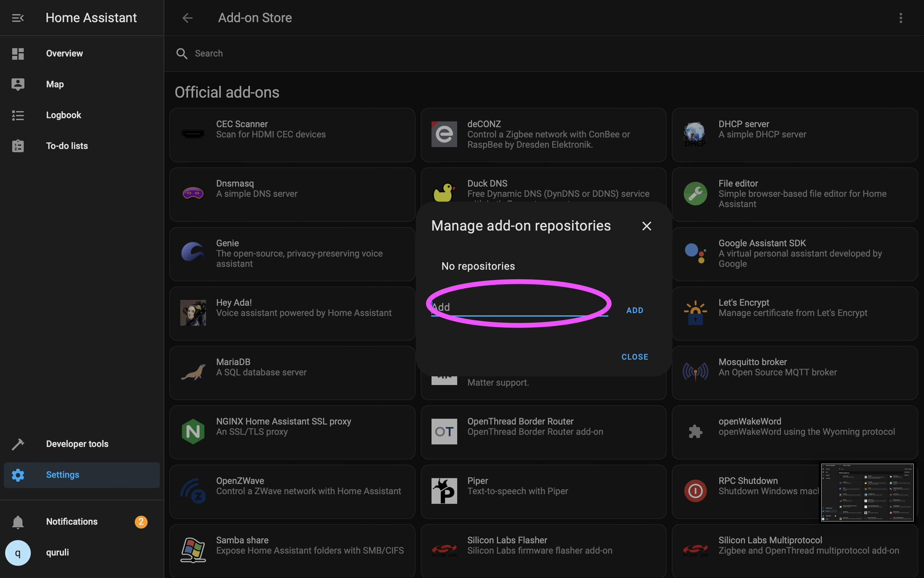Open the DHCP server add-on icon

pyautogui.click(x=695, y=134)
